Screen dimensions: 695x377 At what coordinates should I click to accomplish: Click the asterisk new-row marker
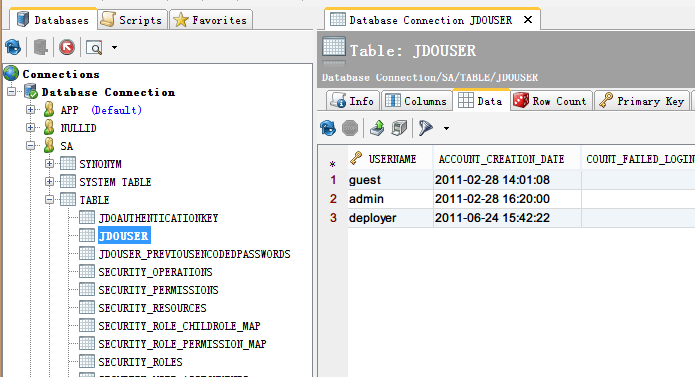pyautogui.click(x=332, y=164)
